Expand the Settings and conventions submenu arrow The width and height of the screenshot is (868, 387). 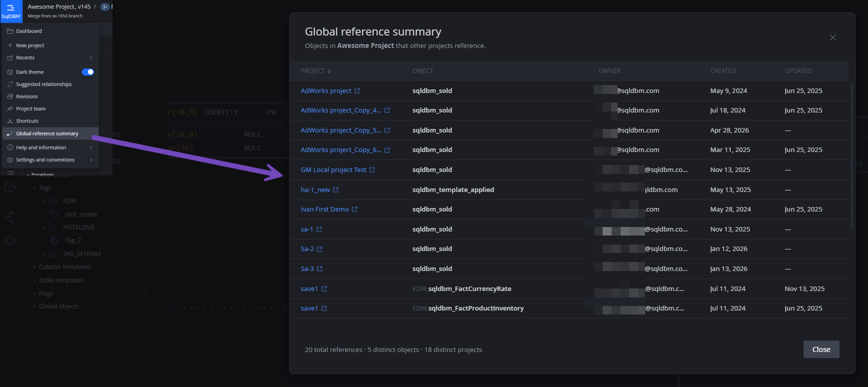coord(91,160)
